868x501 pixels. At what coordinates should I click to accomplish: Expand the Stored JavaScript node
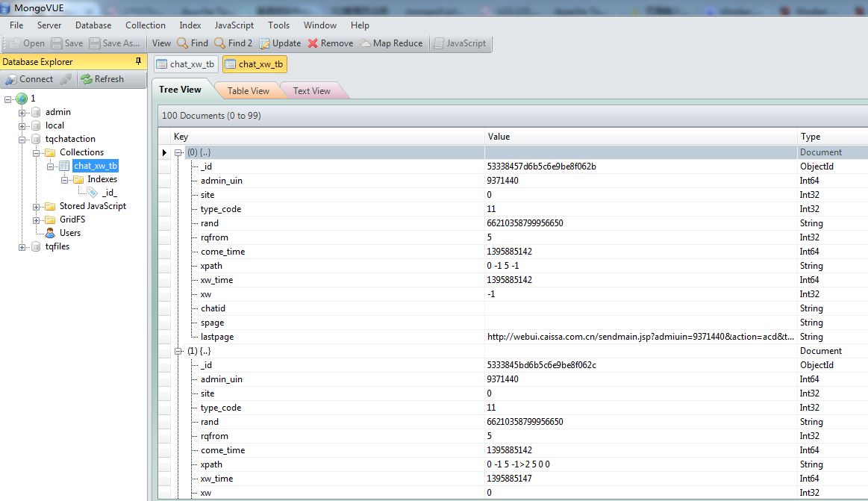pyautogui.click(x=36, y=207)
